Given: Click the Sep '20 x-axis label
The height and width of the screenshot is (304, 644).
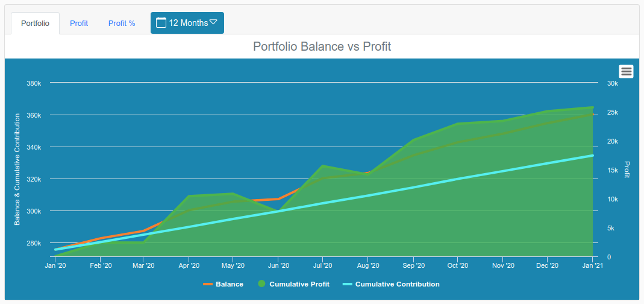Looking at the screenshot, I should pyautogui.click(x=413, y=266).
